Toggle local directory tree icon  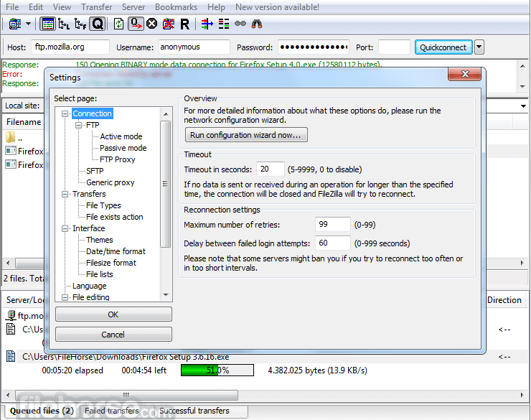click(x=64, y=24)
